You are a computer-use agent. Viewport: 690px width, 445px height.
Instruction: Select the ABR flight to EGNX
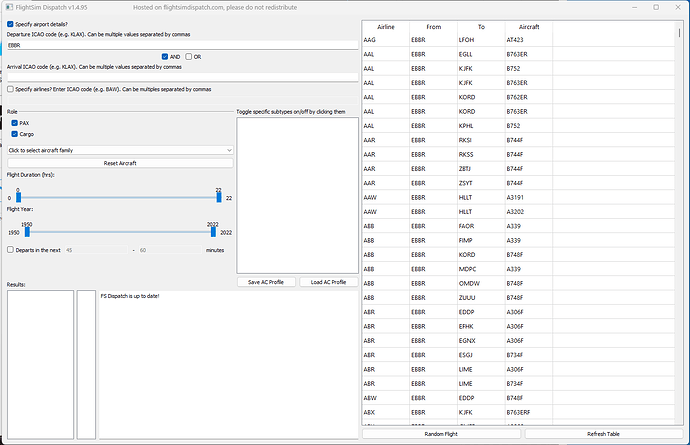(x=518, y=341)
